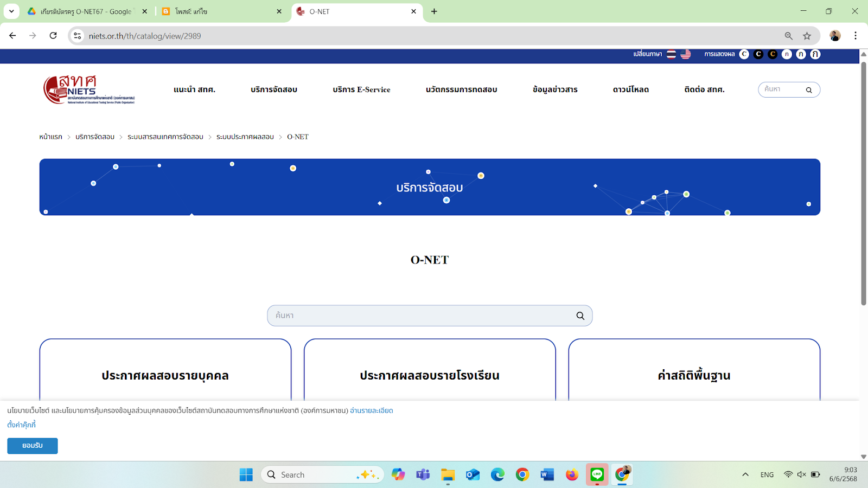Image resolution: width=868 pixels, height=488 pixels.
Task: Open taskbar clock and date
Action: pos(844,474)
